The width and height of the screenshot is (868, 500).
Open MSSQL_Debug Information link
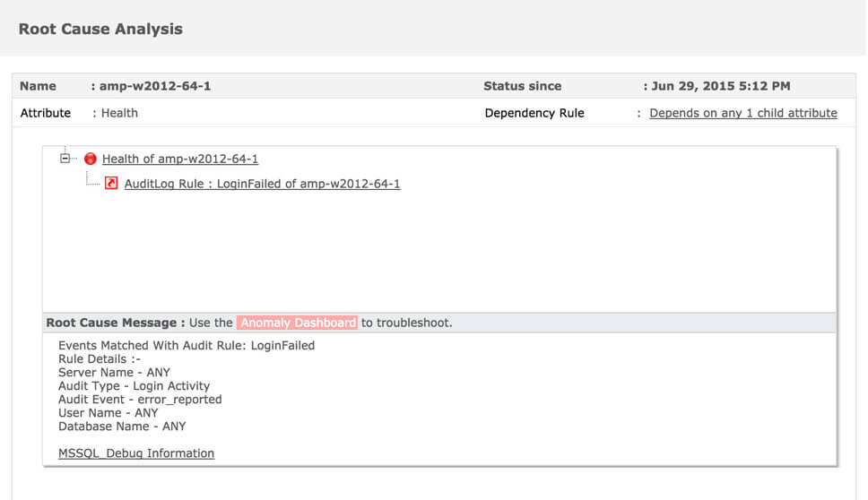(x=136, y=453)
